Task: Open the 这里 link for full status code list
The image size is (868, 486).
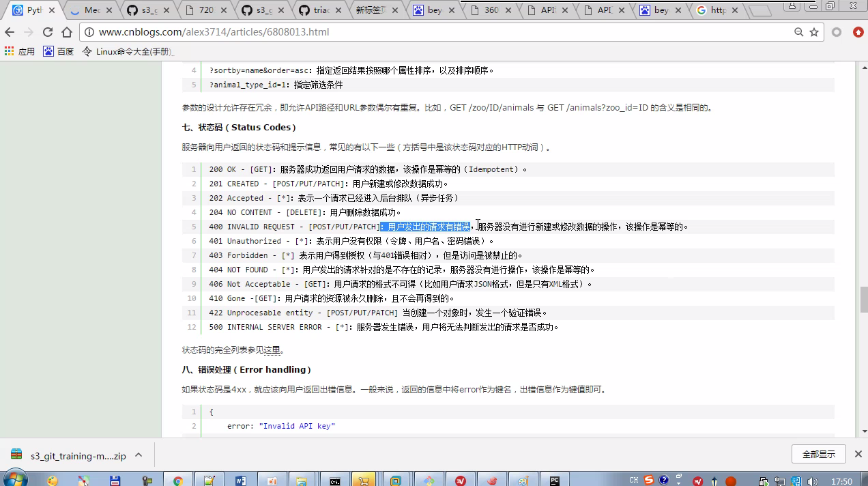Action: (272, 349)
